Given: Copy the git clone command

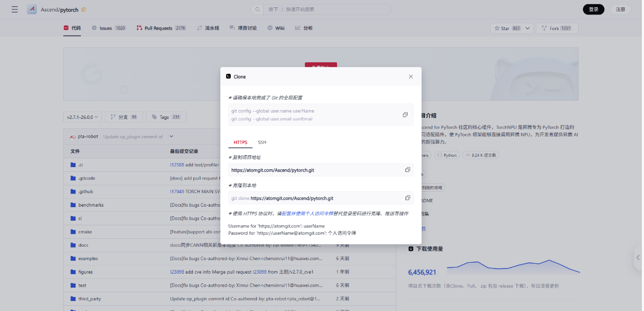Looking at the screenshot, I should pos(408,198).
